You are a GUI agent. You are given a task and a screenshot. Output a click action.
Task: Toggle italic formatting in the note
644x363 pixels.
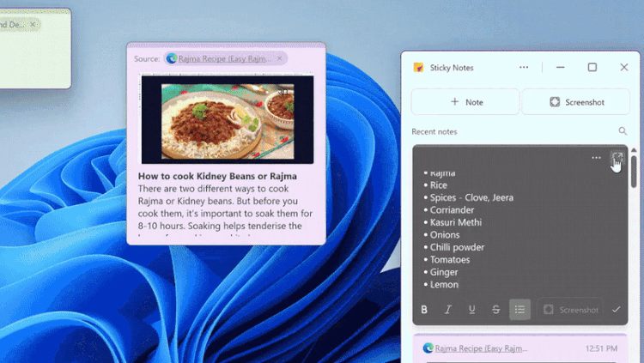(x=448, y=310)
